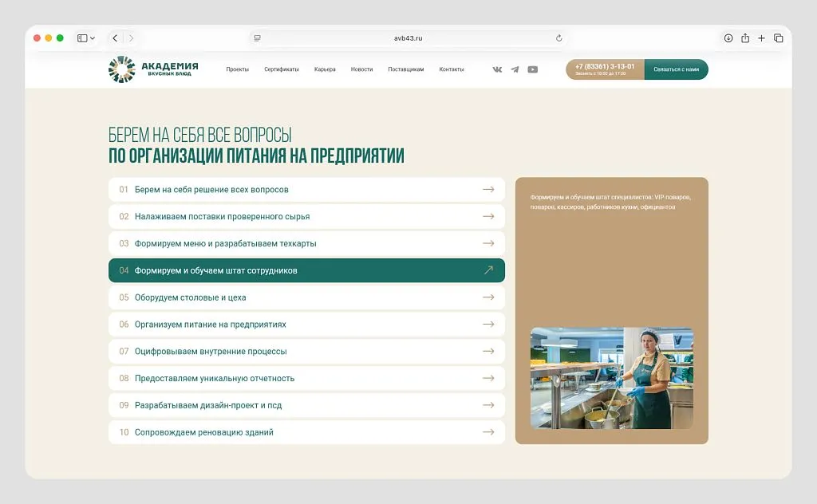Click the Share icon in the toolbar

(x=744, y=37)
